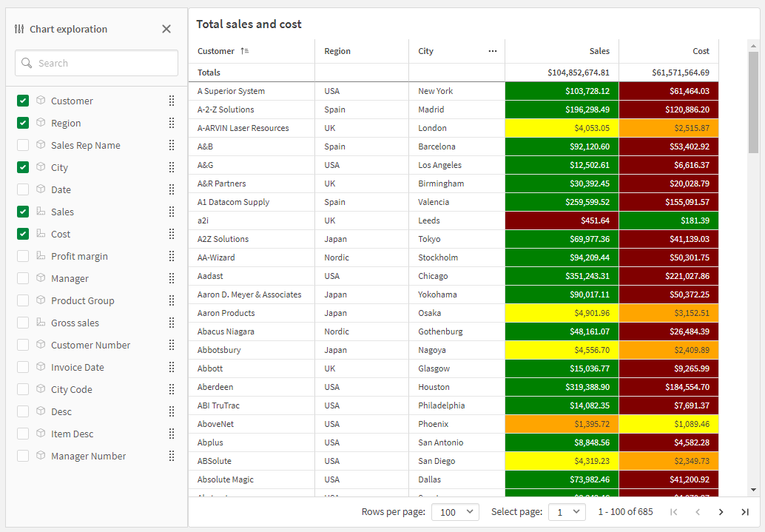Click the next page arrow icon
The height and width of the screenshot is (532, 765).
click(721, 511)
